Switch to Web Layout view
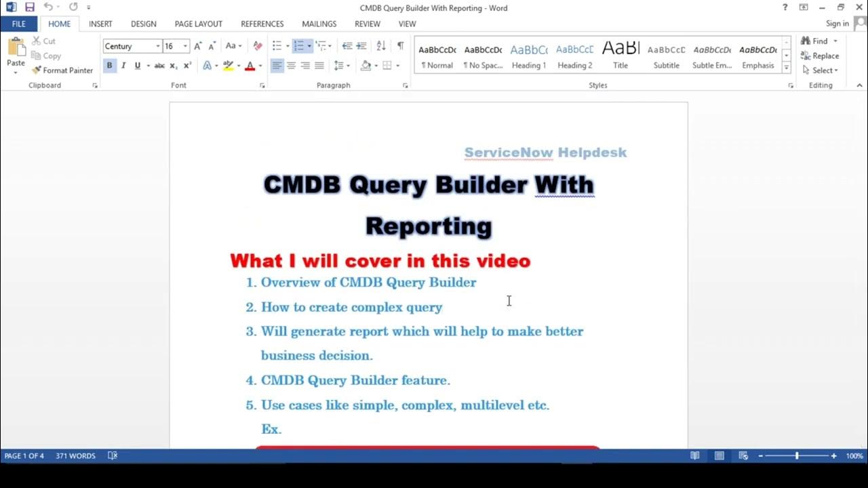This screenshot has height=488, width=868. tap(743, 456)
